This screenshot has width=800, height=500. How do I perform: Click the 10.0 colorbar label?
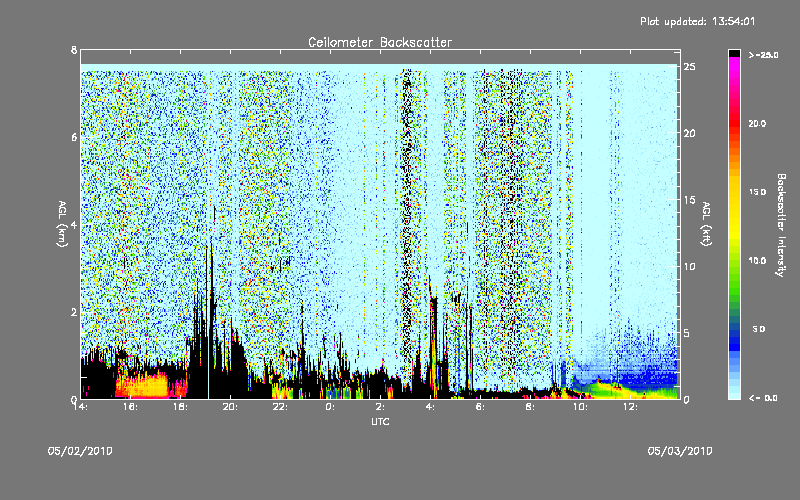758,261
